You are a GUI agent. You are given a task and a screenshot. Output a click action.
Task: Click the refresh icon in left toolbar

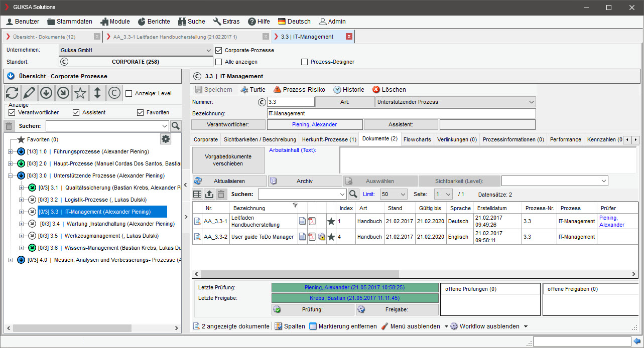12,93
